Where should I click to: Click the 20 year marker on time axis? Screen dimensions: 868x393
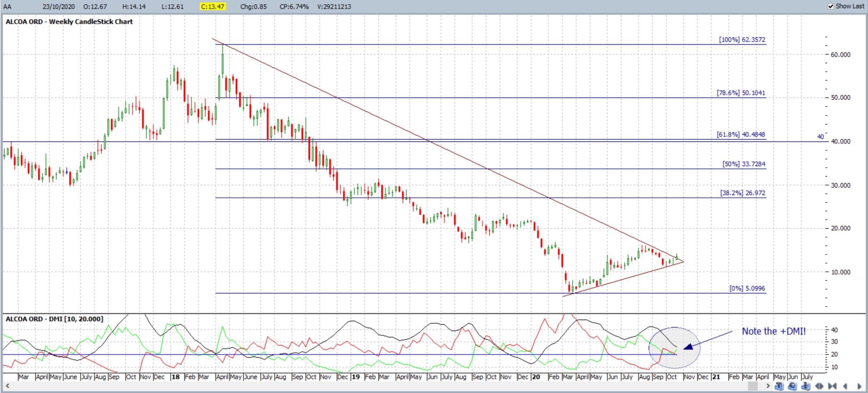(536, 377)
